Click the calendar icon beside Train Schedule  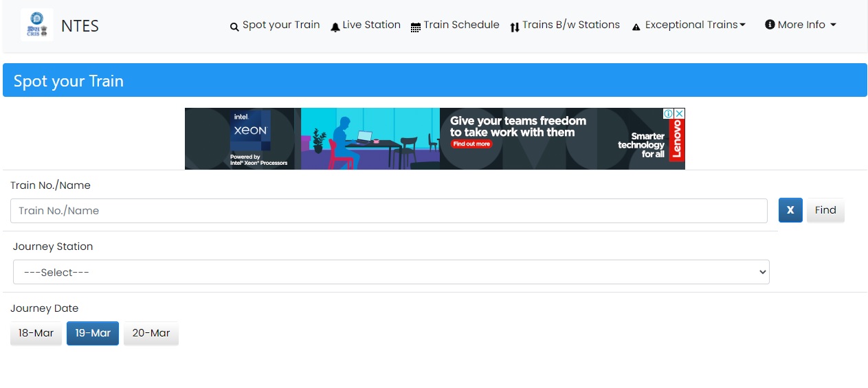coord(416,27)
